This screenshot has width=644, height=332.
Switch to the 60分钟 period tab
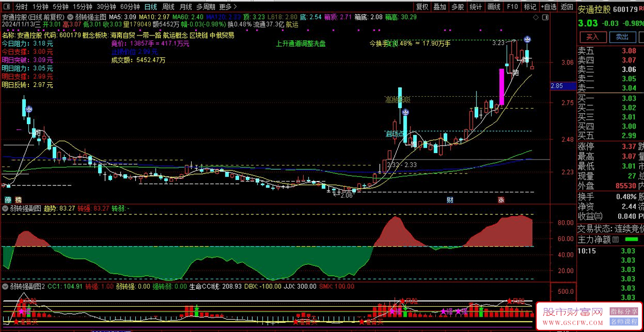[x=130, y=7]
